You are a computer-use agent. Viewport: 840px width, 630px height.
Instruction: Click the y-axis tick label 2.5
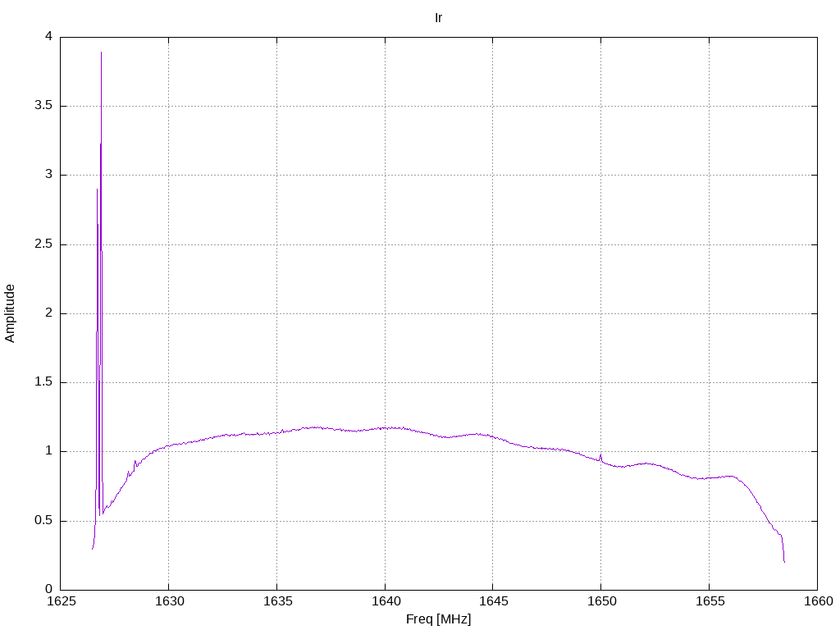coord(43,244)
